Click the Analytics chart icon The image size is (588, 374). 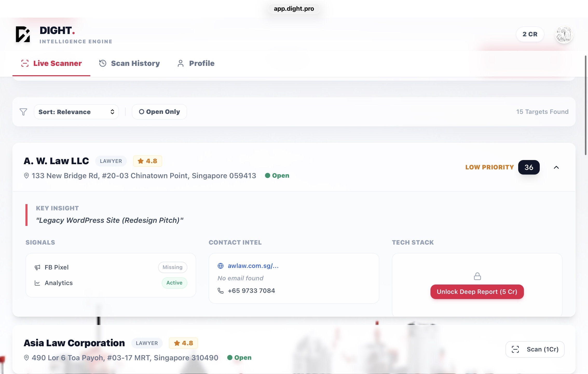point(37,283)
